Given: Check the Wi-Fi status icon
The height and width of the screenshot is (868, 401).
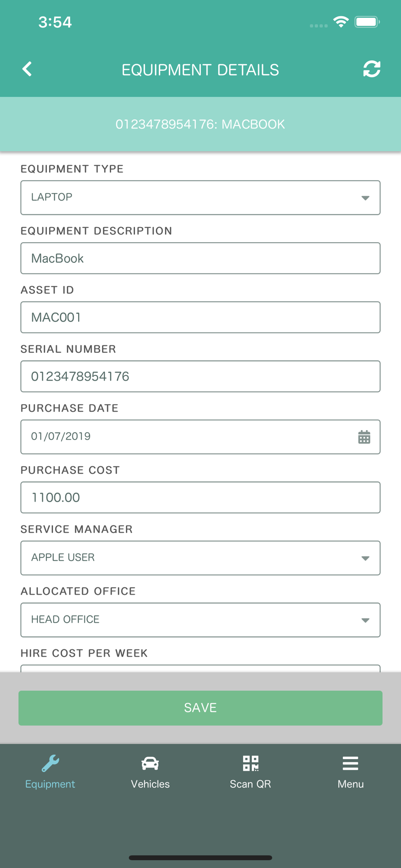Looking at the screenshot, I should pos(341,22).
